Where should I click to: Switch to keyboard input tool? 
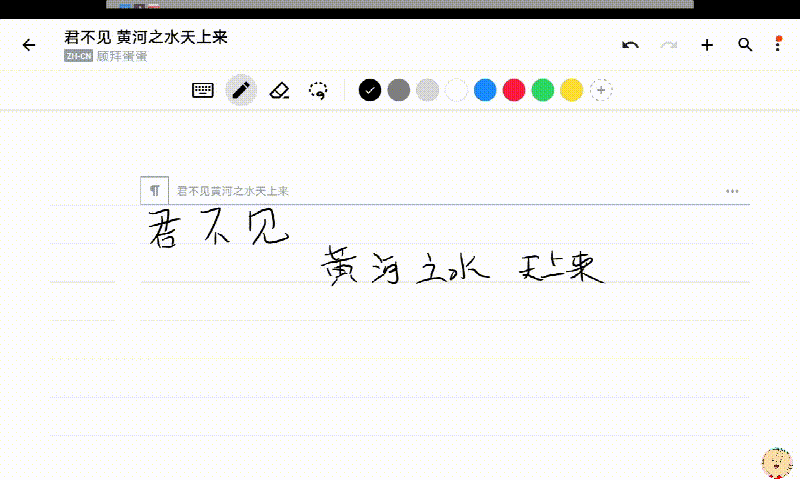203,90
